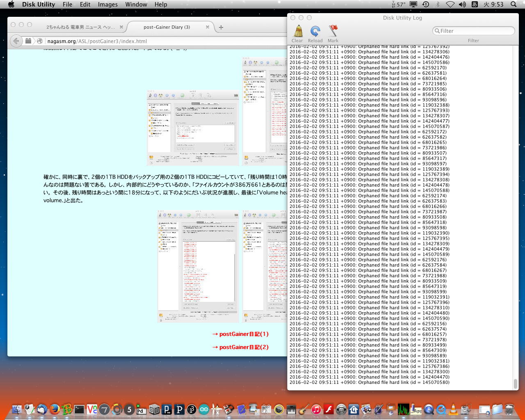Screen dimensions: 525x420
Task: Close the 2ちゃんねる browser tab
Action: click(x=121, y=27)
